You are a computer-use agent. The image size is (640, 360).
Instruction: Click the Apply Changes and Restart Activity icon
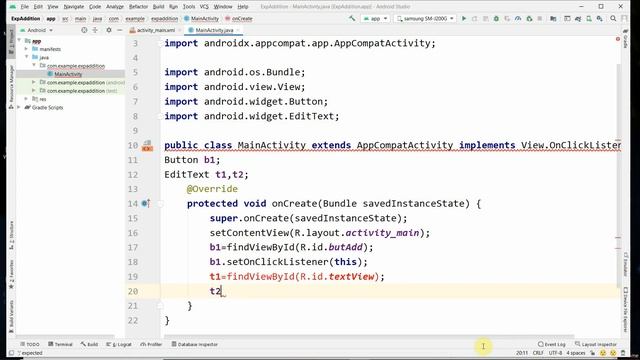[474, 18]
